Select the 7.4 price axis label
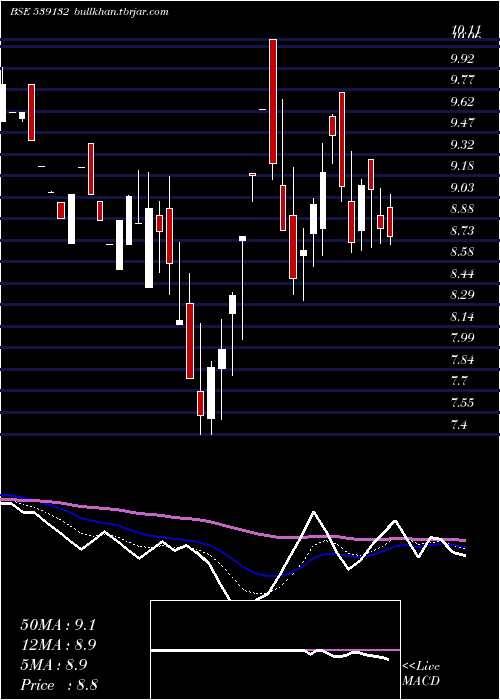This screenshot has height=700, width=500. (459, 425)
